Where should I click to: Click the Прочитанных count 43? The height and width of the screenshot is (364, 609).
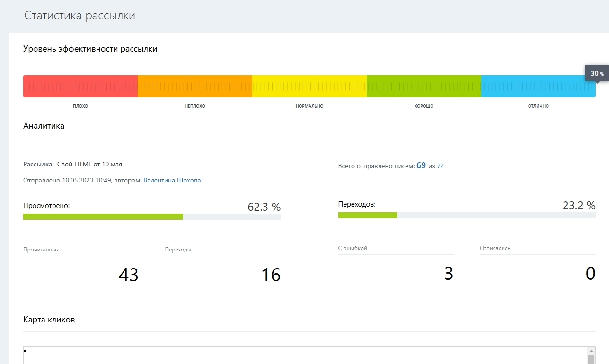[x=128, y=275]
